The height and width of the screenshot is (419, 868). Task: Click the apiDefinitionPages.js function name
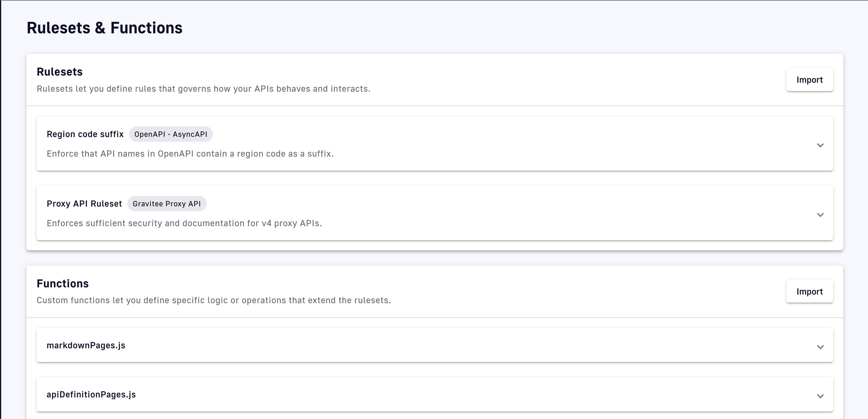point(91,394)
